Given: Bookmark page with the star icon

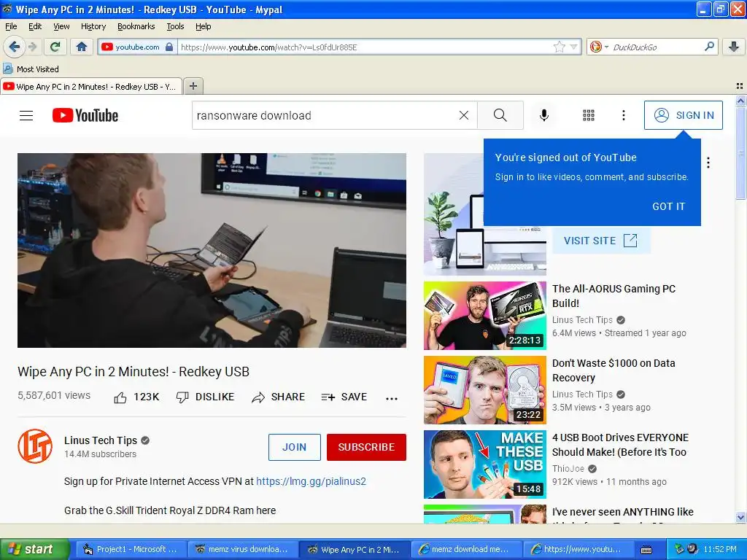Looking at the screenshot, I should click(559, 47).
